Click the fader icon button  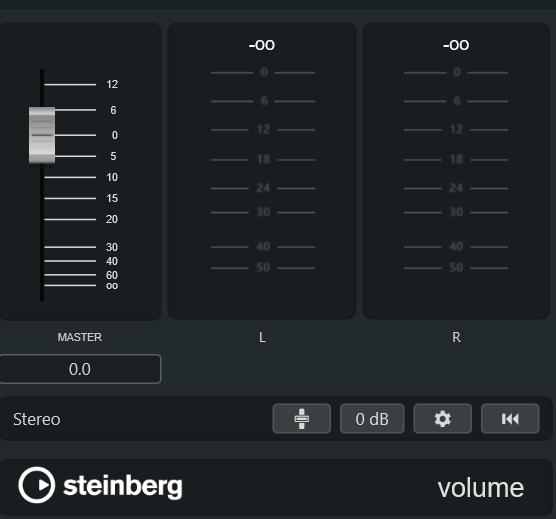pyautogui.click(x=301, y=418)
